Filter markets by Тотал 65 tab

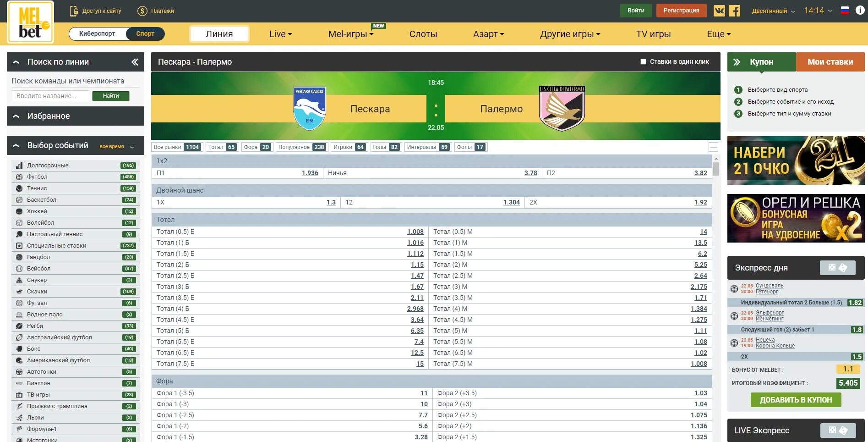coord(222,147)
